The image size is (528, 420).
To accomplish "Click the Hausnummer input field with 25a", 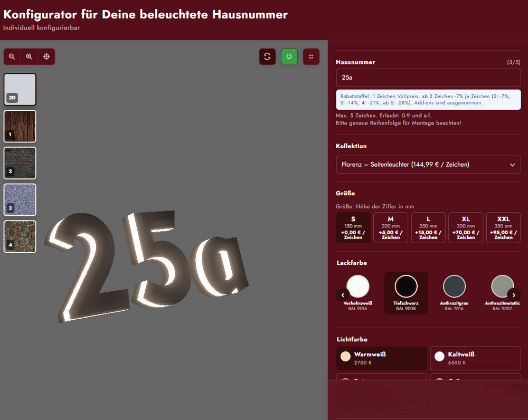I will coord(428,78).
